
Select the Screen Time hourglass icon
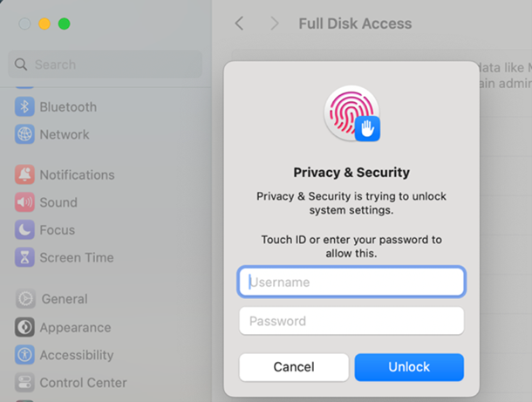(24, 257)
